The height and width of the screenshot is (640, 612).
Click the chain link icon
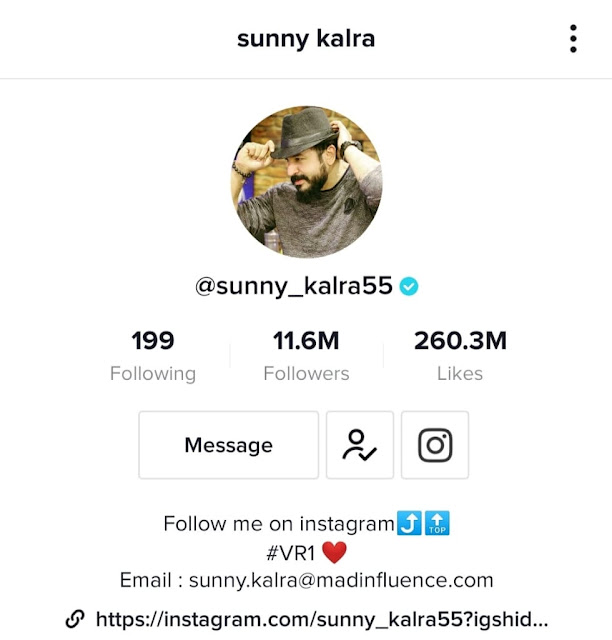click(x=75, y=619)
